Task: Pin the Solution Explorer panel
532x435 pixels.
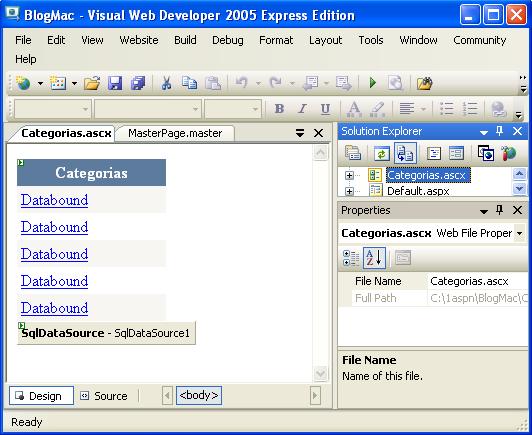Action: [499, 131]
